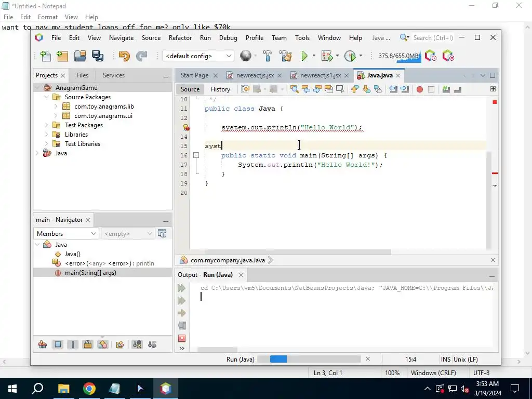This screenshot has height=399, width=532.
Task: Toggle Highlight Search in editor toolbar
Action: tap(329, 89)
